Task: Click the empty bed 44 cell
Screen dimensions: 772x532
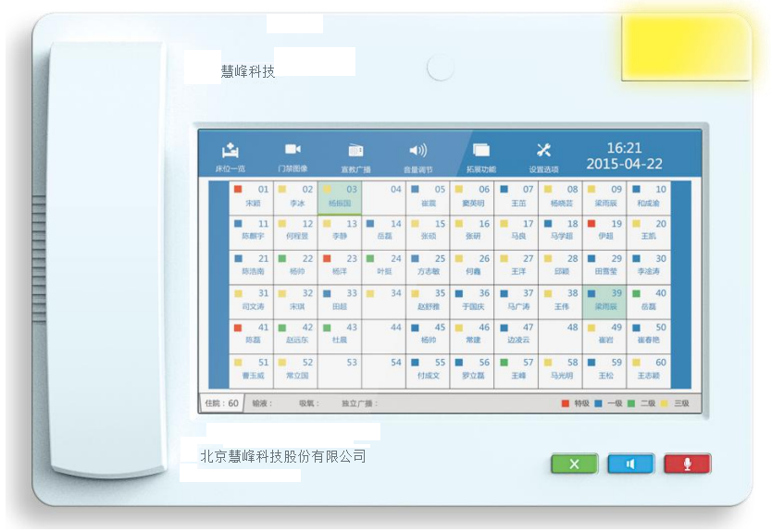Action: click(x=383, y=334)
